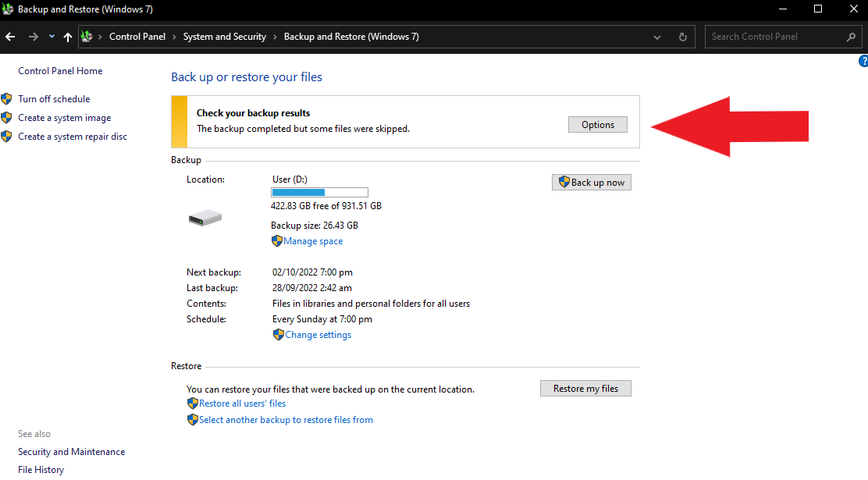Select 'Backup size: 26.43 GB' text
Screen dimensions: 868x480
[315, 226]
